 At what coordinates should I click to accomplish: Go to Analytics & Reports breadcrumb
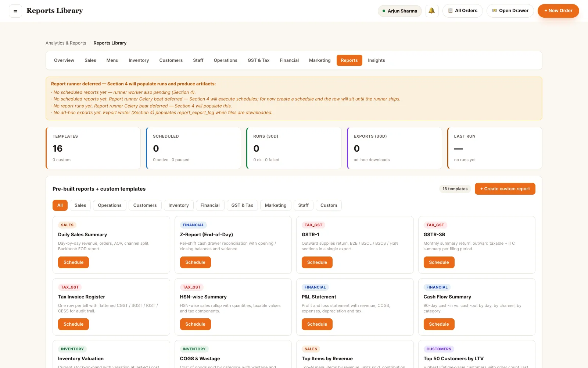[66, 43]
